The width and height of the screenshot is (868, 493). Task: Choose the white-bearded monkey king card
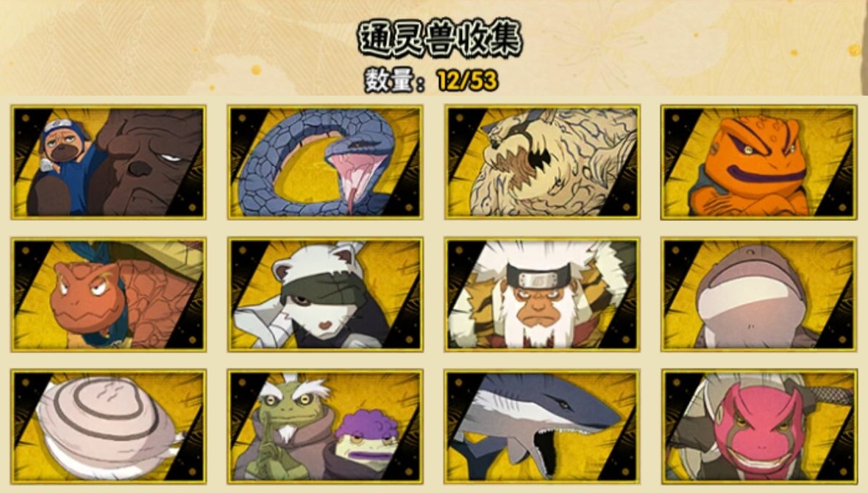(542, 294)
